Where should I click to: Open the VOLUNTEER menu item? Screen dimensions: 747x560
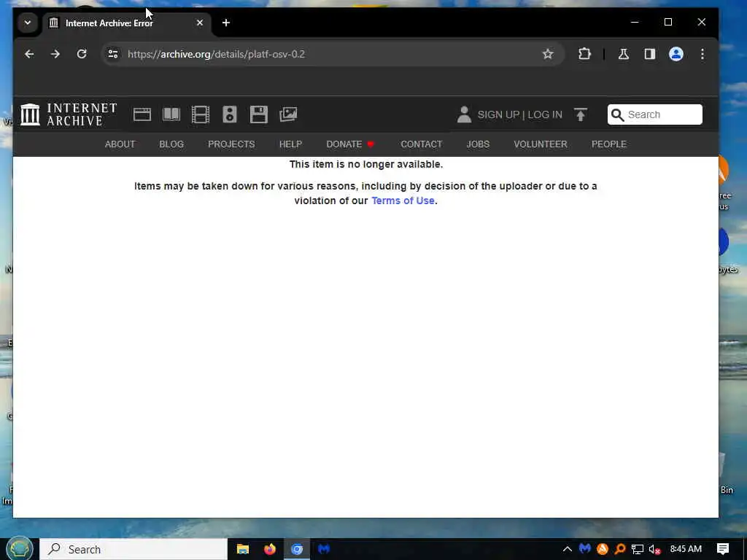(541, 144)
